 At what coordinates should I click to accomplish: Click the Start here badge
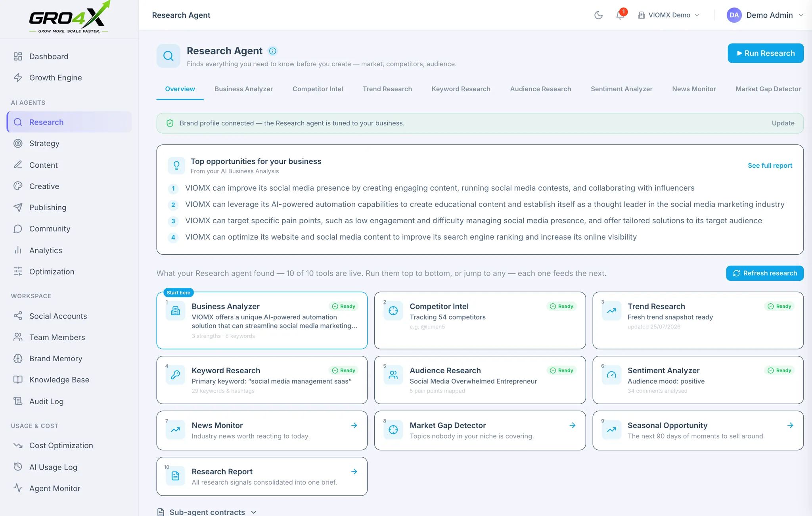(x=178, y=293)
